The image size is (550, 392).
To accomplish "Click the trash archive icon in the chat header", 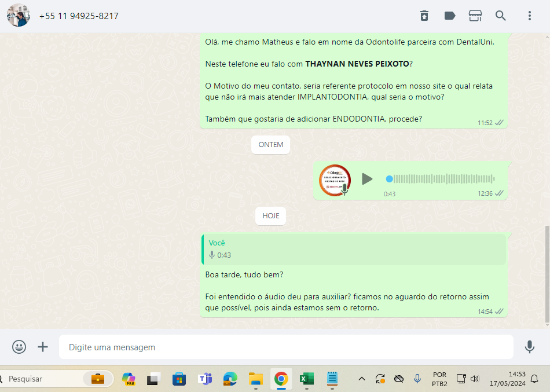I will tap(424, 16).
